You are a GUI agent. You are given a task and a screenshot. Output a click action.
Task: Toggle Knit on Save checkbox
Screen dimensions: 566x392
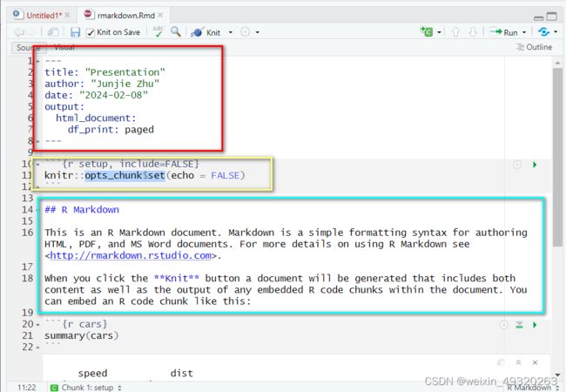pos(91,33)
